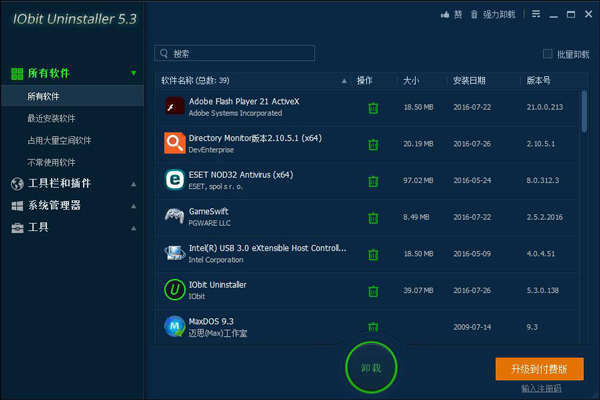Image resolution: width=600 pixels, height=400 pixels.
Task: Select the Intel USB 3.0 app icon
Action: pyautogui.click(x=174, y=253)
